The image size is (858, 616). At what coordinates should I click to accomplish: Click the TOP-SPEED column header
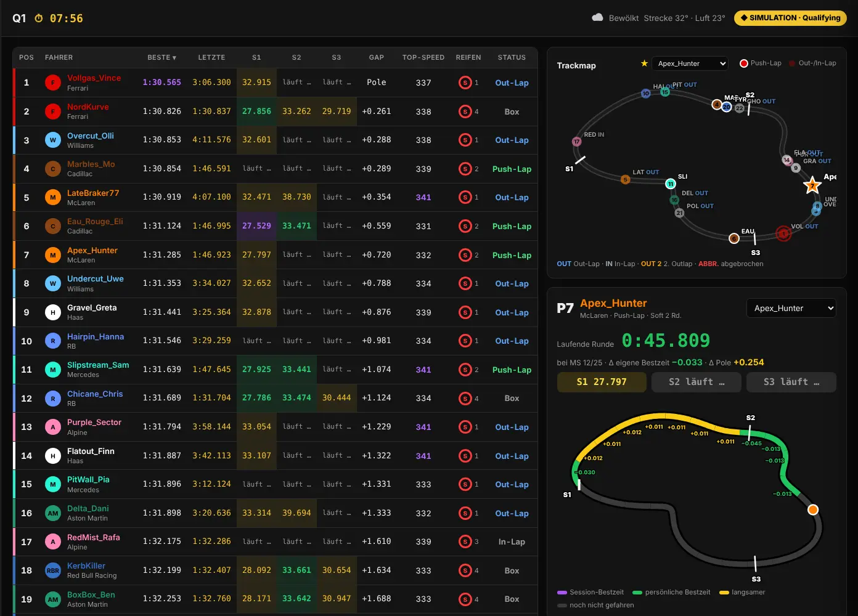point(423,57)
